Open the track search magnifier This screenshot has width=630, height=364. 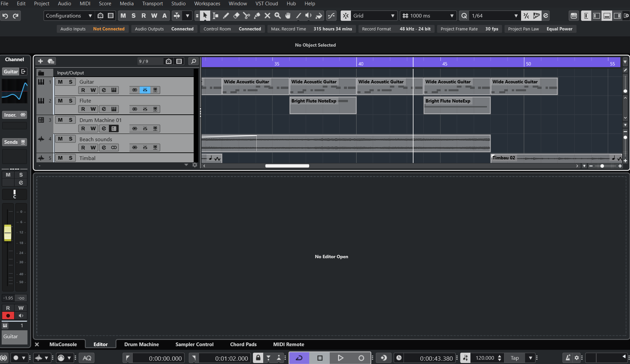pyautogui.click(x=194, y=61)
